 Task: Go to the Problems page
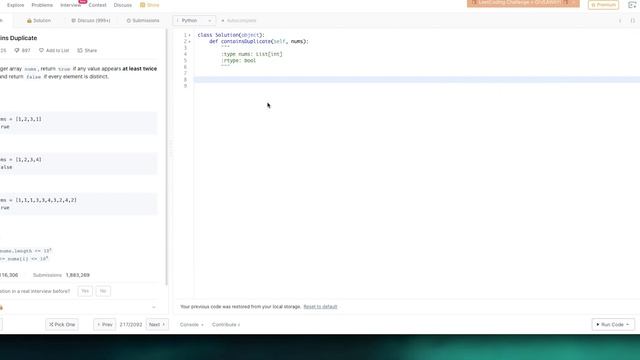point(42,5)
